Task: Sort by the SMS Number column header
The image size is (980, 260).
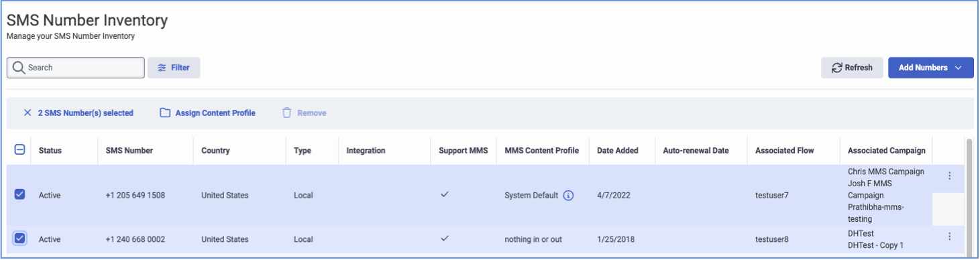Action: (x=129, y=151)
